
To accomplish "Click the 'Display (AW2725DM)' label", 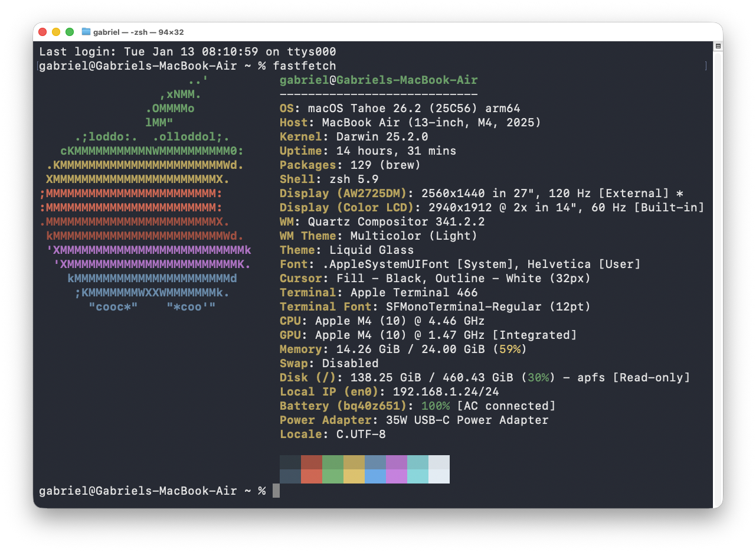I will [x=343, y=194].
